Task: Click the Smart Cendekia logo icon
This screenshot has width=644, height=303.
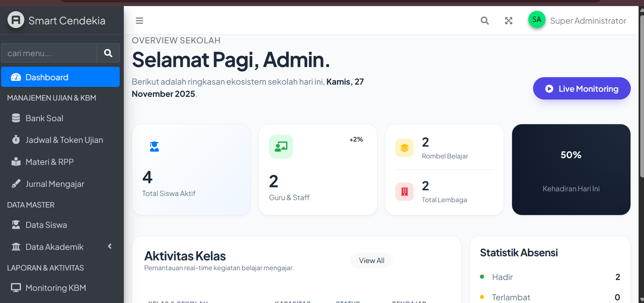Action: 16,20
